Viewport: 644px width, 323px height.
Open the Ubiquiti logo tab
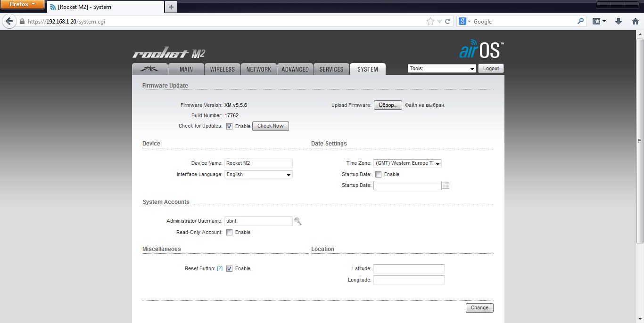(x=150, y=69)
